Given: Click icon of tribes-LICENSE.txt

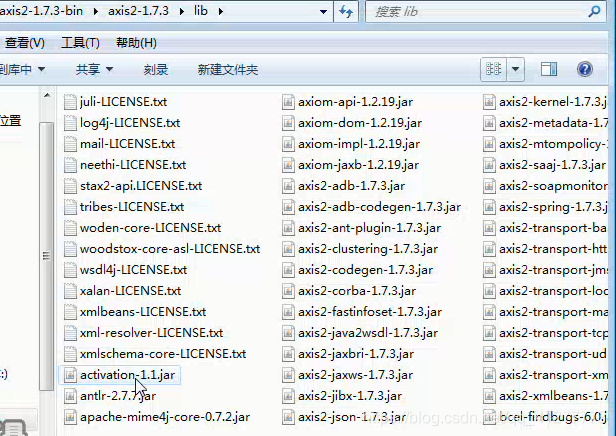Looking at the screenshot, I should coord(70,207).
